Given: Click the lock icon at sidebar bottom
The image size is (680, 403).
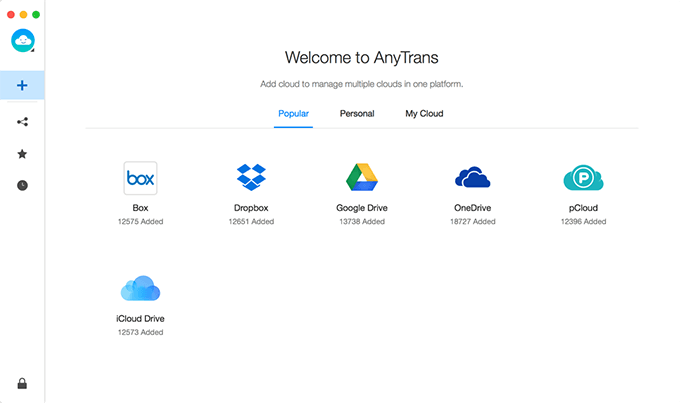Looking at the screenshot, I should click(x=22, y=383).
